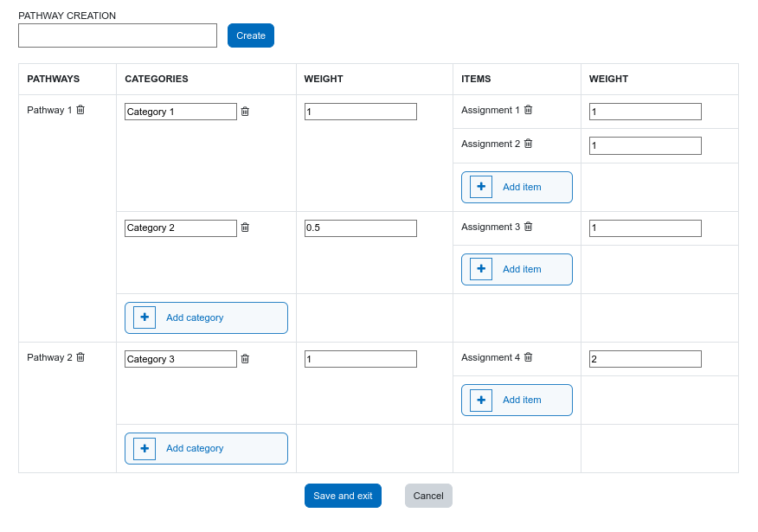The width and height of the screenshot is (758, 532).
Task: Delete Assignment 1 trash icon
Action: click(529, 110)
